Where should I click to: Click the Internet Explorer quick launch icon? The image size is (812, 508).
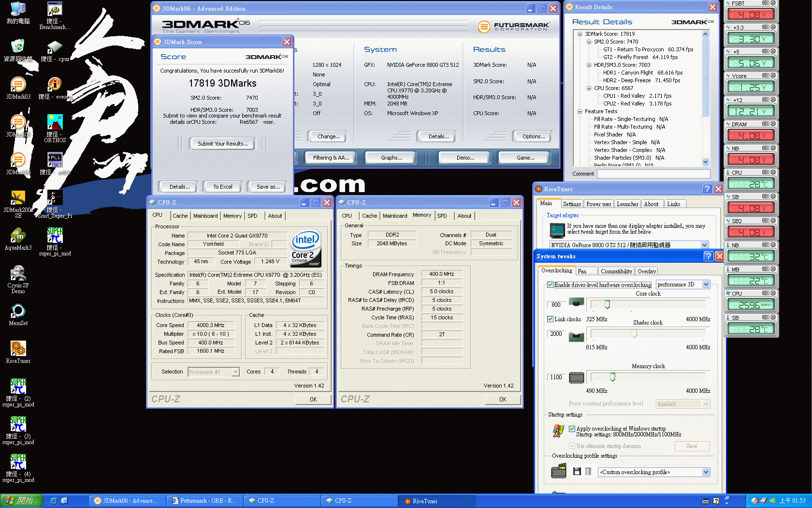53,501
